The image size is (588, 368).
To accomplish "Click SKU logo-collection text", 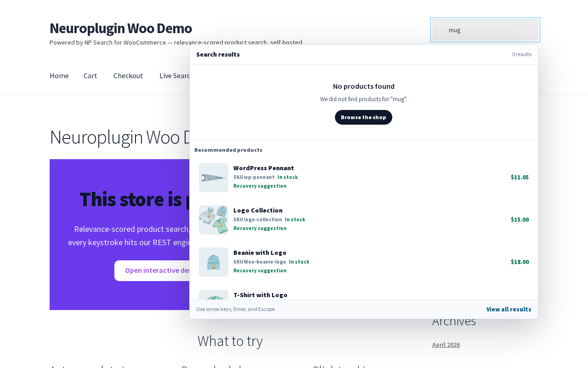I will click(258, 219).
